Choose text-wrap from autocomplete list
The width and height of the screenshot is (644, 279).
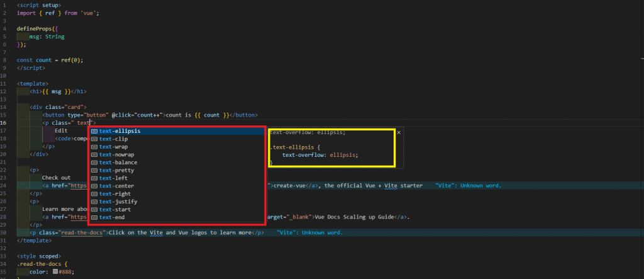[x=177, y=147]
